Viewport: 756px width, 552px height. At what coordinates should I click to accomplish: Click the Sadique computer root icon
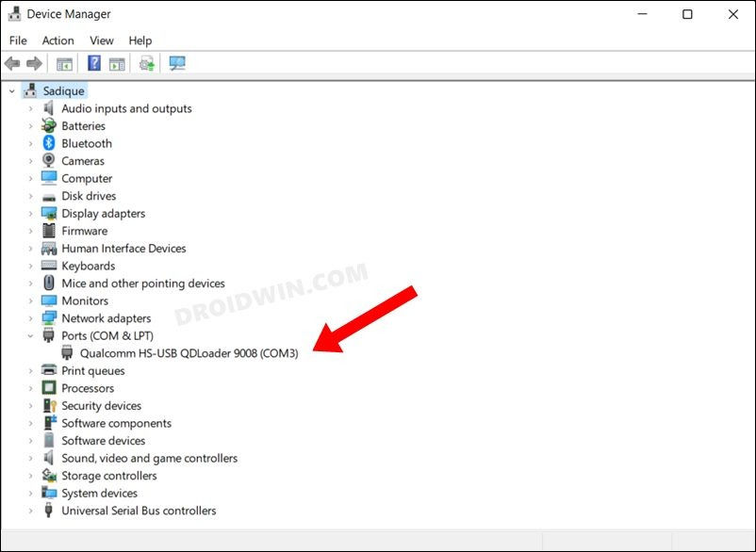[x=30, y=90]
